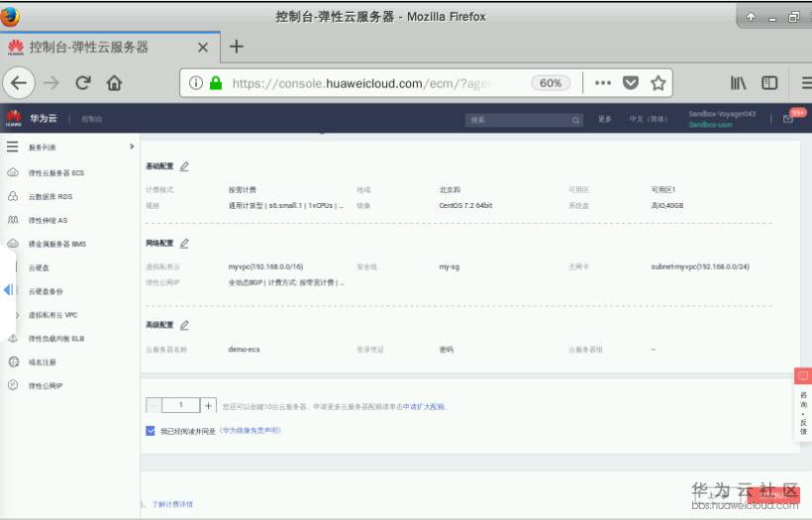Toggle the Firefox sidebar icon
This screenshot has height=520, width=812.
[769, 83]
